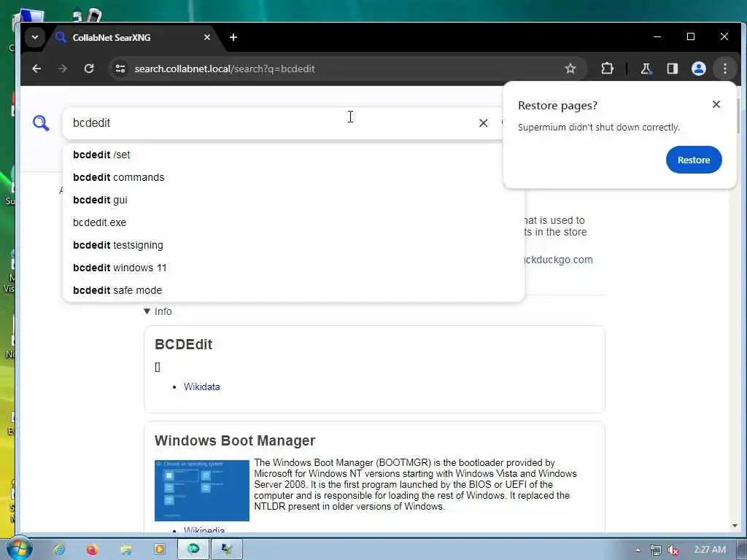
Task: Open the browser three-dot menu
Action: tap(724, 69)
